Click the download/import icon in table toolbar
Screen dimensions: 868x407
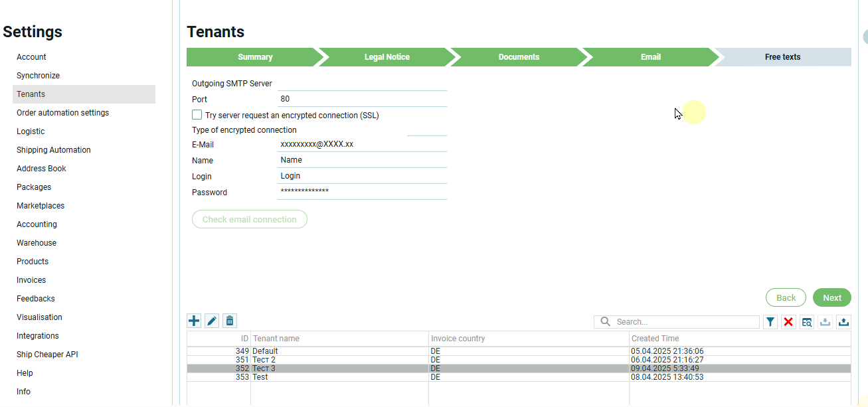coord(825,322)
